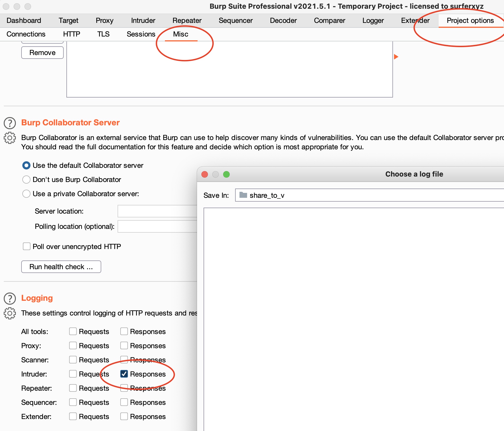Switch to the Logger tab

pyautogui.click(x=373, y=20)
